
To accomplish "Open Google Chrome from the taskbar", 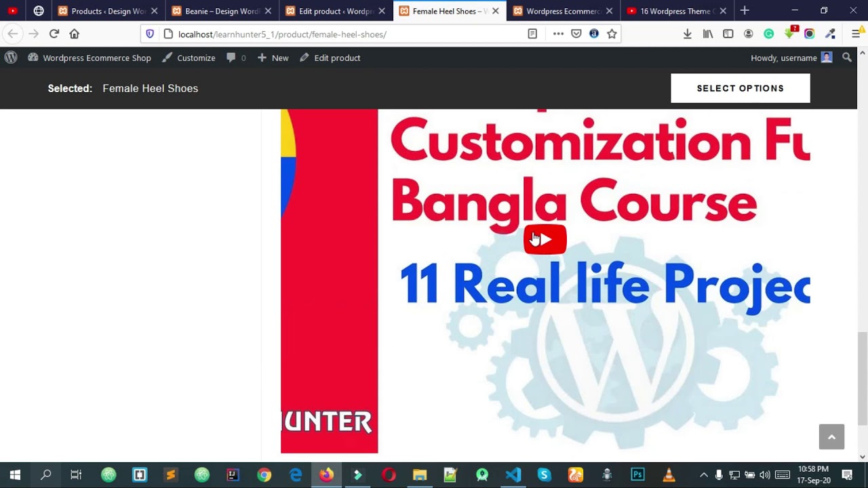I will pos(264,475).
